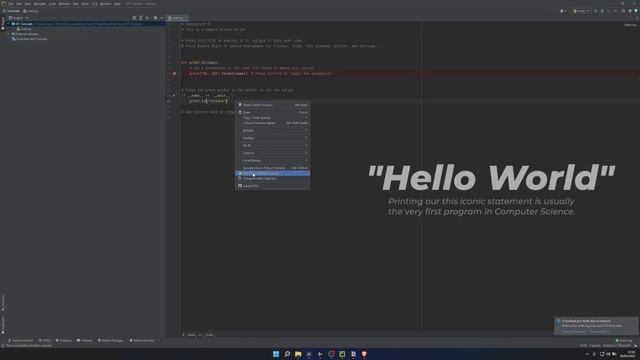
Task: Select the Locate Opened File icon in the Project panel
Action: (134, 18)
